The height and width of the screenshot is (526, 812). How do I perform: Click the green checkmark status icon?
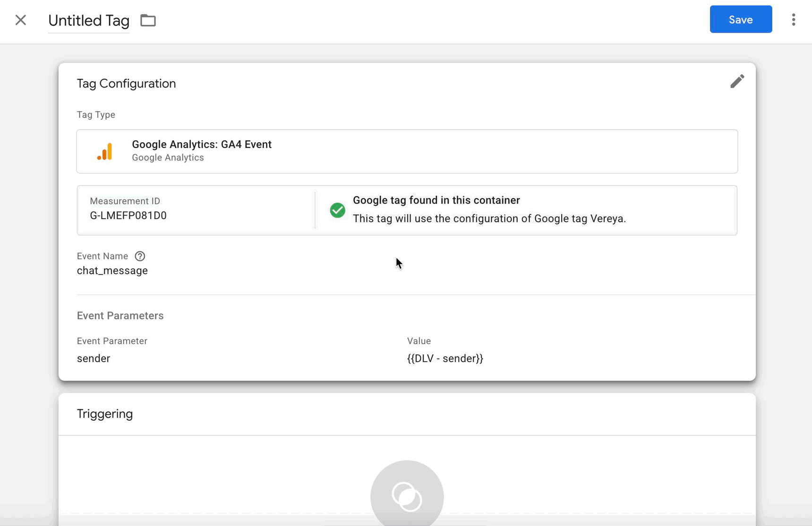coord(337,210)
